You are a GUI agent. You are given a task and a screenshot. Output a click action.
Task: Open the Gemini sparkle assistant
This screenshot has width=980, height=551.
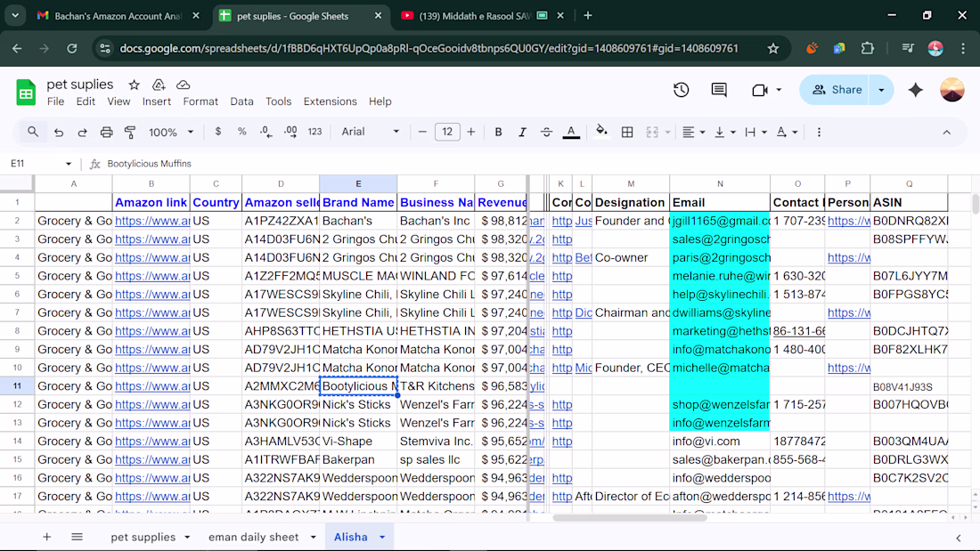pos(916,90)
